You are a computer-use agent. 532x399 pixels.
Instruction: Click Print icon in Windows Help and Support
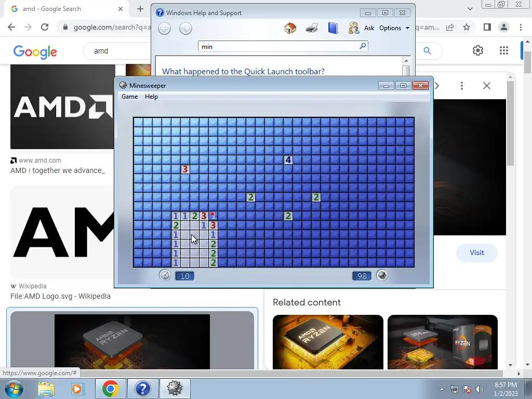click(312, 28)
